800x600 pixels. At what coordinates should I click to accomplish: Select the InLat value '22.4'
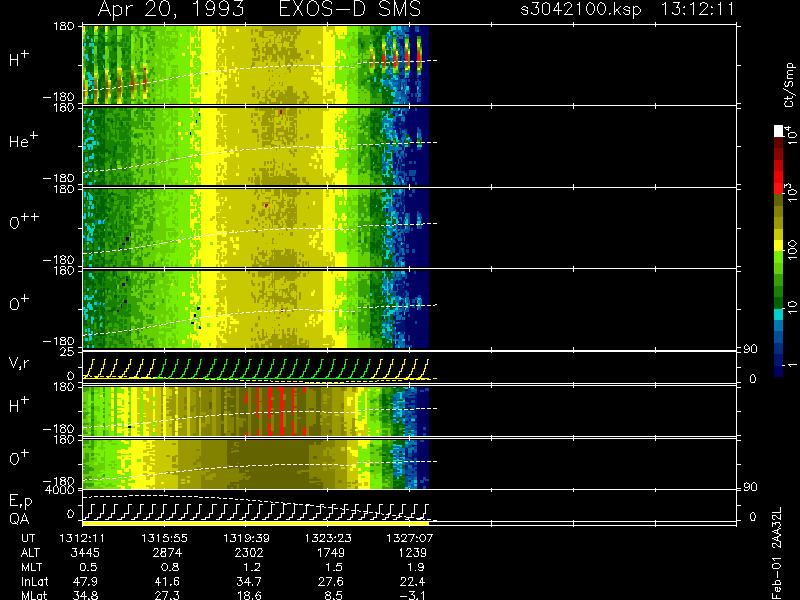click(x=413, y=582)
